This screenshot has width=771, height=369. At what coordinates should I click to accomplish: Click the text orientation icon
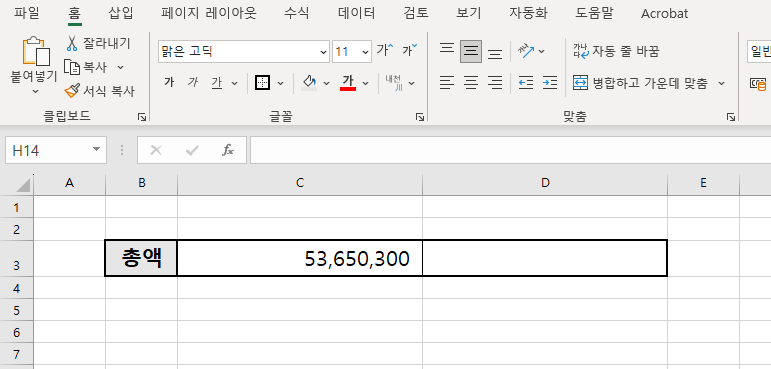[526, 51]
